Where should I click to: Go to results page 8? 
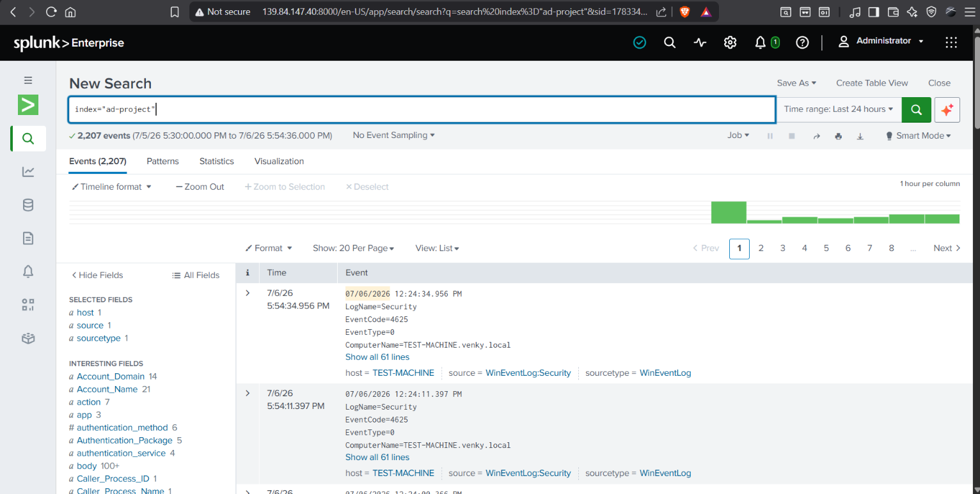[x=891, y=248]
